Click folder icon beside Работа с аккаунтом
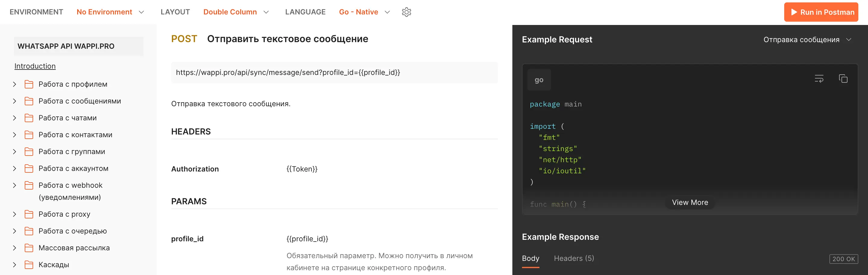The height and width of the screenshot is (275, 868). (29, 168)
